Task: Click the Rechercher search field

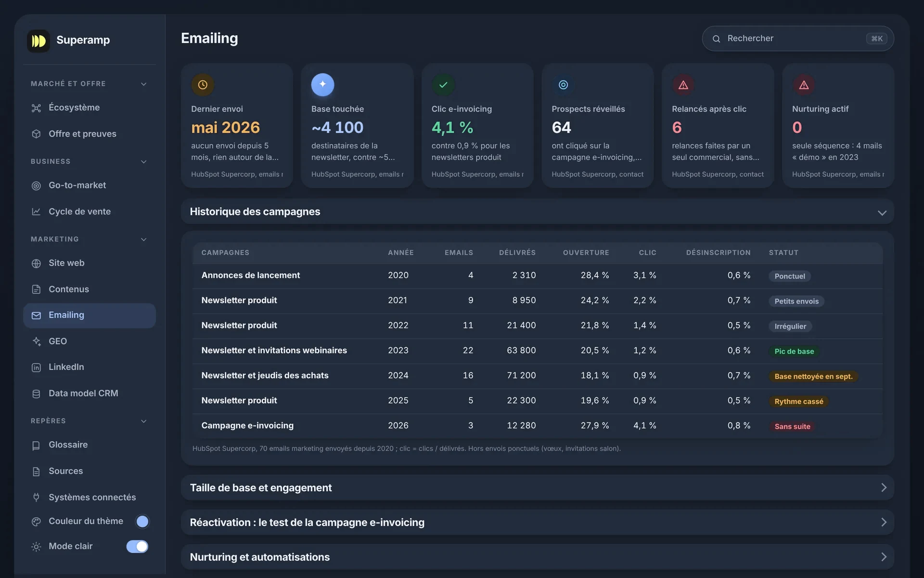Action: [797, 39]
